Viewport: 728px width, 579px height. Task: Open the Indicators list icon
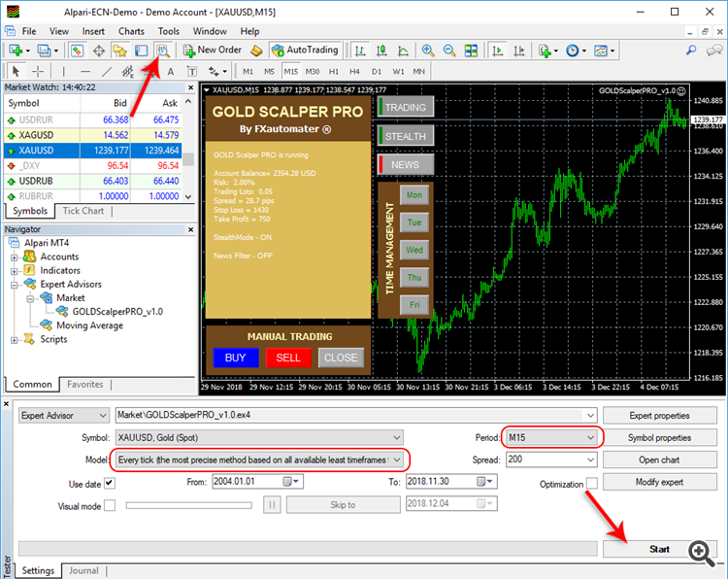pyautogui.click(x=545, y=51)
